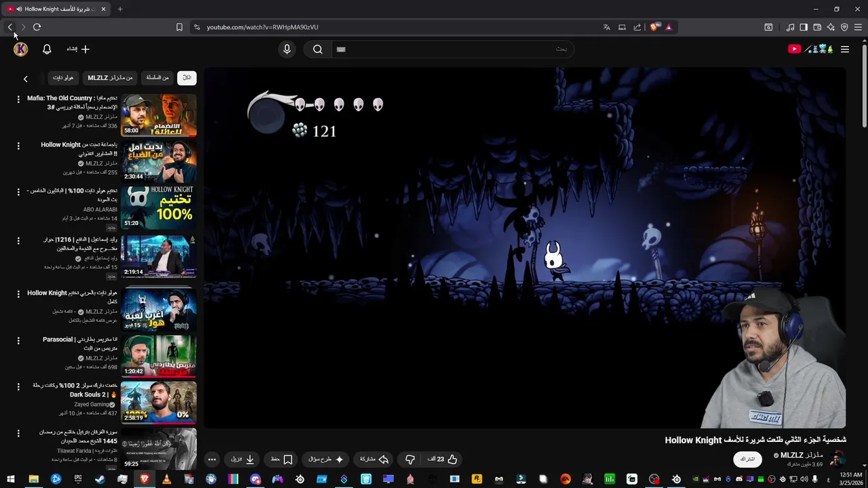The width and height of the screenshot is (868, 488).
Task: Open the Brave Shields lion icon
Action: click(x=654, y=27)
